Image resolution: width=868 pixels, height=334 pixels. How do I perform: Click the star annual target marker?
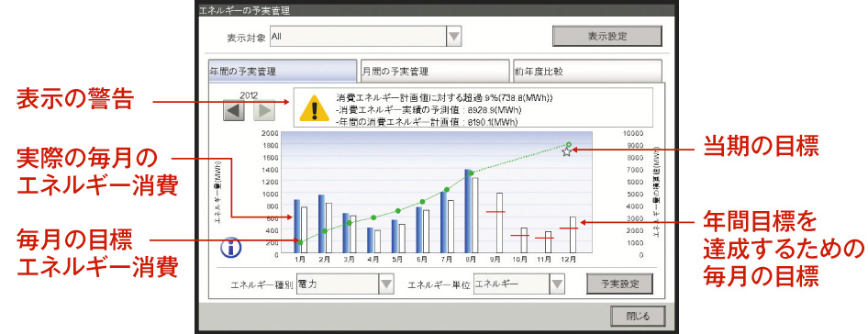pyautogui.click(x=566, y=151)
